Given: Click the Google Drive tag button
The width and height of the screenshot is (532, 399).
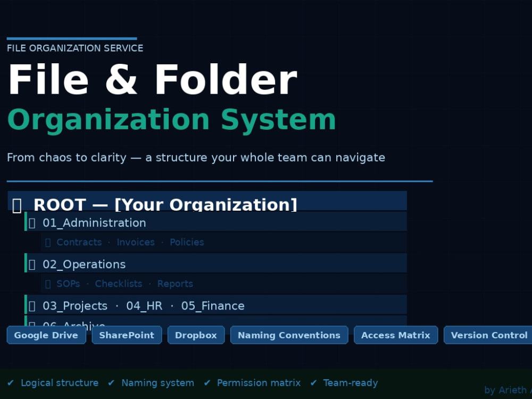Looking at the screenshot, I should tap(46, 335).
